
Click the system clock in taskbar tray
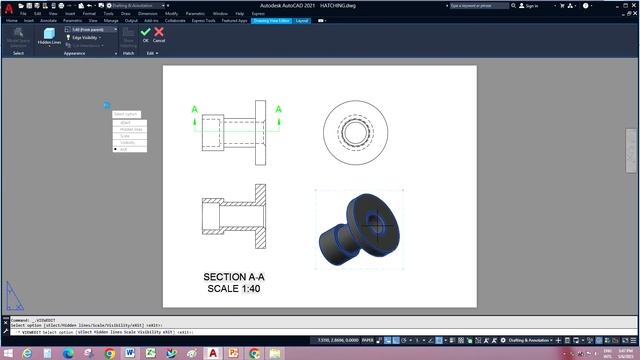(x=625, y=353)
